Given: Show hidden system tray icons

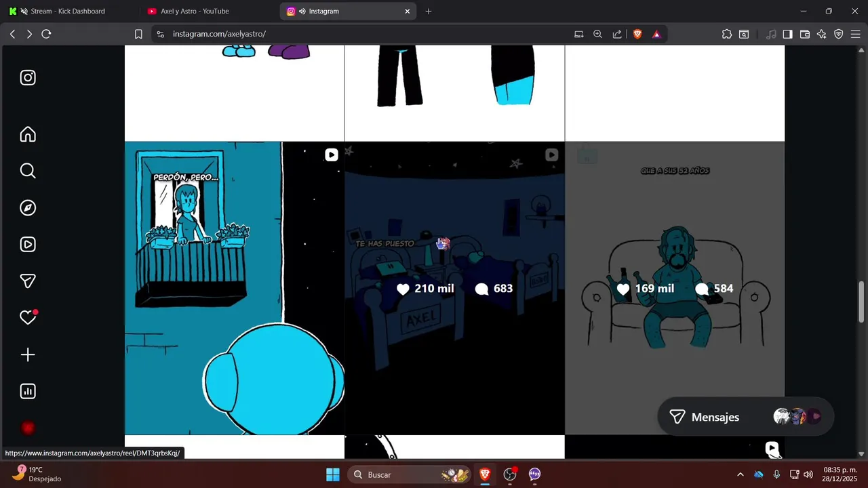Looking at the screenshot, I should pos(741,474).
